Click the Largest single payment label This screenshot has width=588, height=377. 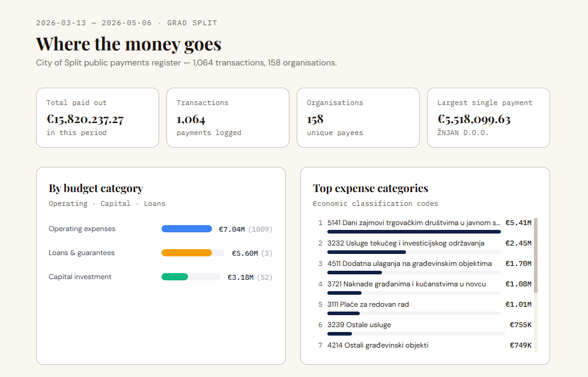point(485,103)
